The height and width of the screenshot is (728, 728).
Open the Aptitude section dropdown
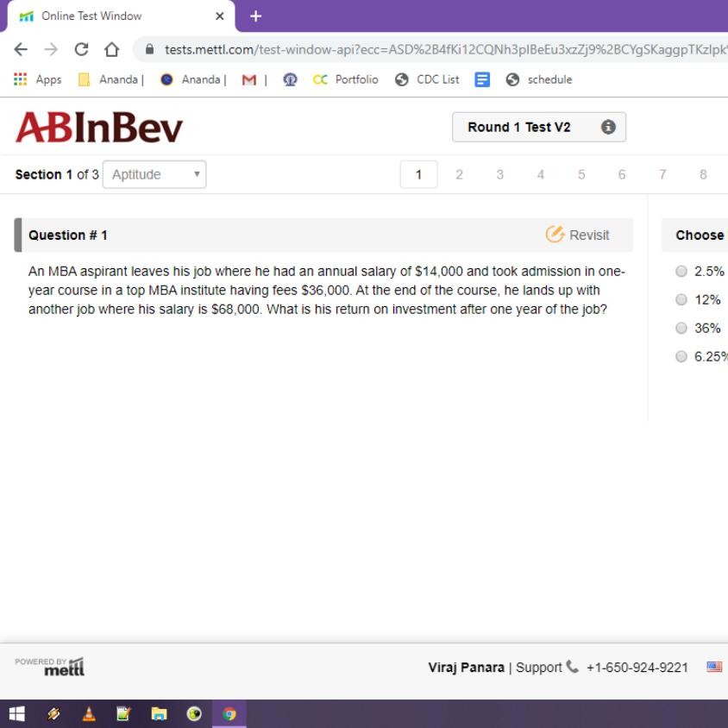(x=153, y=174)
